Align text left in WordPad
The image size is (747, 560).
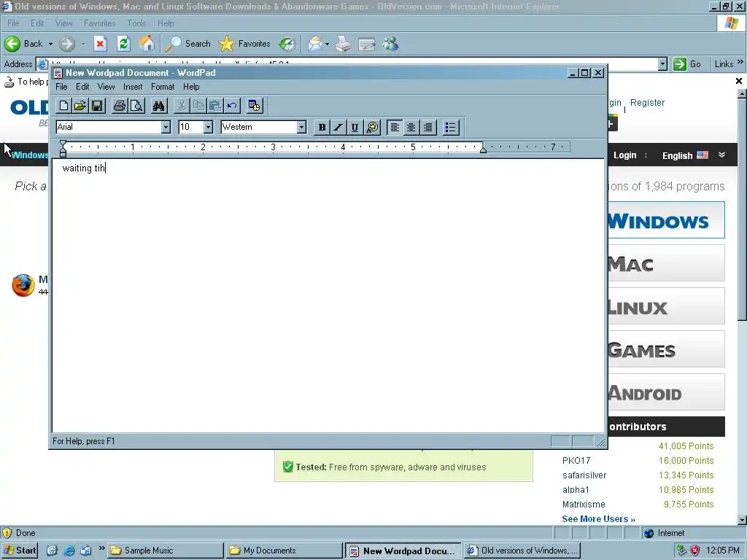(x=395, y=127)
